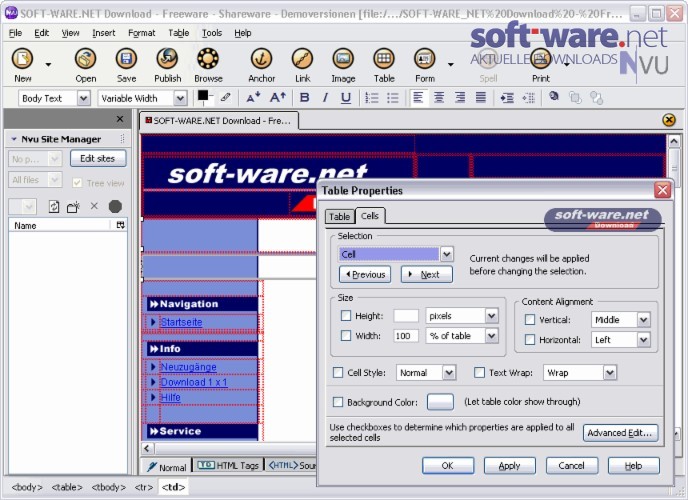Click the Advanced Edit button
Image resolution: width=688 pixels, height=500 pixels.
pyautogui.click(x=620, y=432)
